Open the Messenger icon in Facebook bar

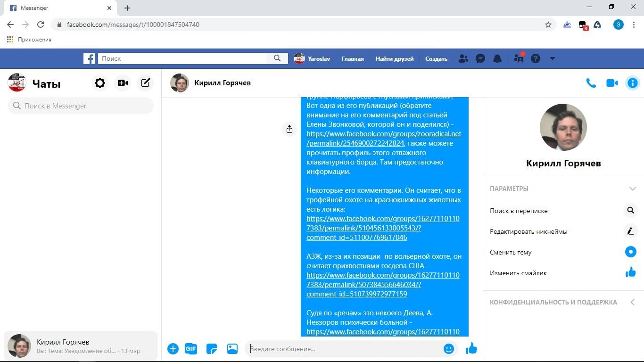[480, 58]
